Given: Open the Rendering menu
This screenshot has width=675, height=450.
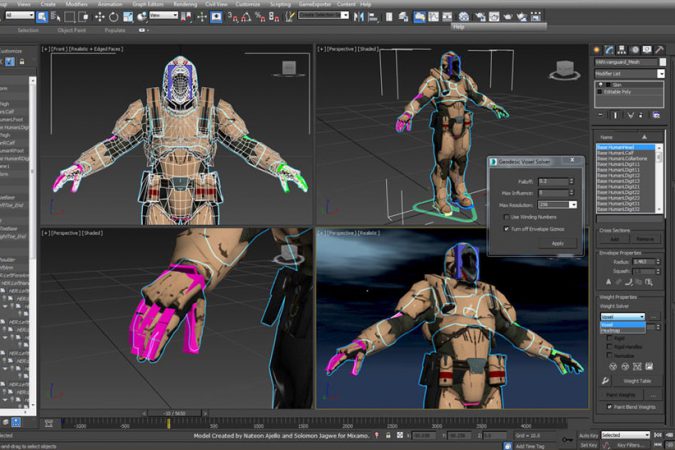Looking at the screenshot, I should [x=184, y=4].
